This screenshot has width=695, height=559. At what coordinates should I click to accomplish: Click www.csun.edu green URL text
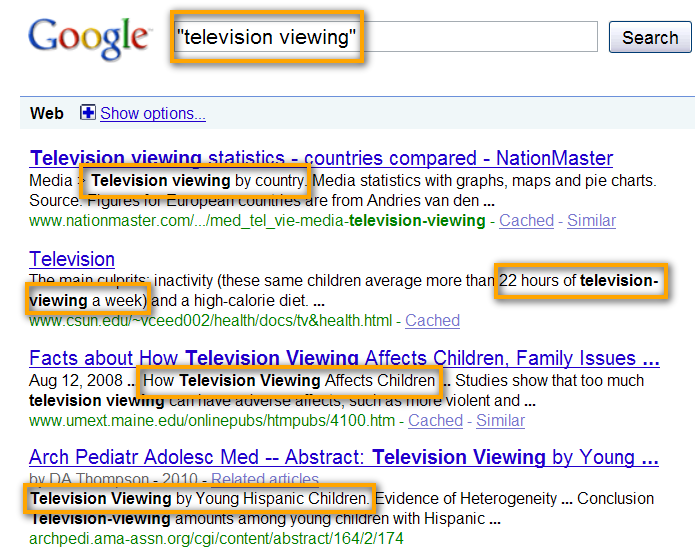click(211, 320)
